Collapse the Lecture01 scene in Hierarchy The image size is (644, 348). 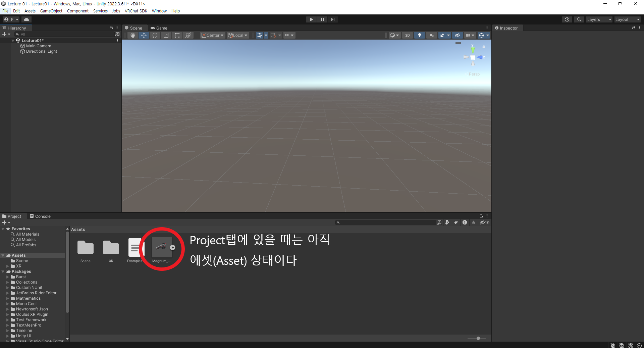(x=13, y=41)
